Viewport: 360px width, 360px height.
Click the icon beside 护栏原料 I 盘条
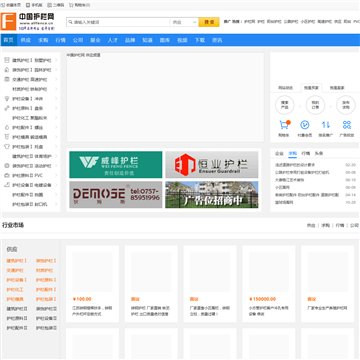[x=7, y=108]
